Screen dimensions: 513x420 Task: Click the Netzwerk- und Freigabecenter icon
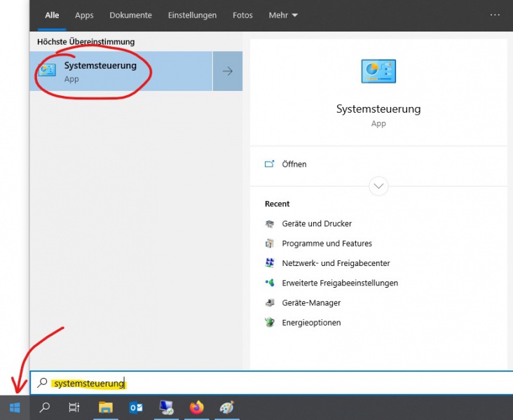[270, 263]
